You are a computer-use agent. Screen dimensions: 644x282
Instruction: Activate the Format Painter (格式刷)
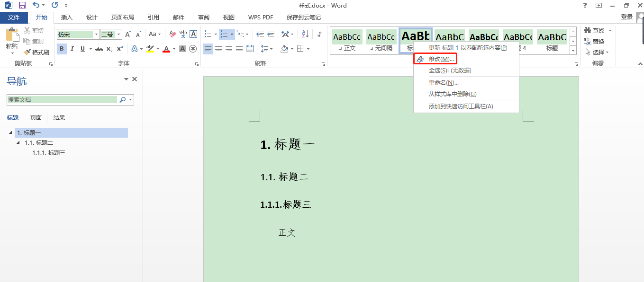[37, 52]
